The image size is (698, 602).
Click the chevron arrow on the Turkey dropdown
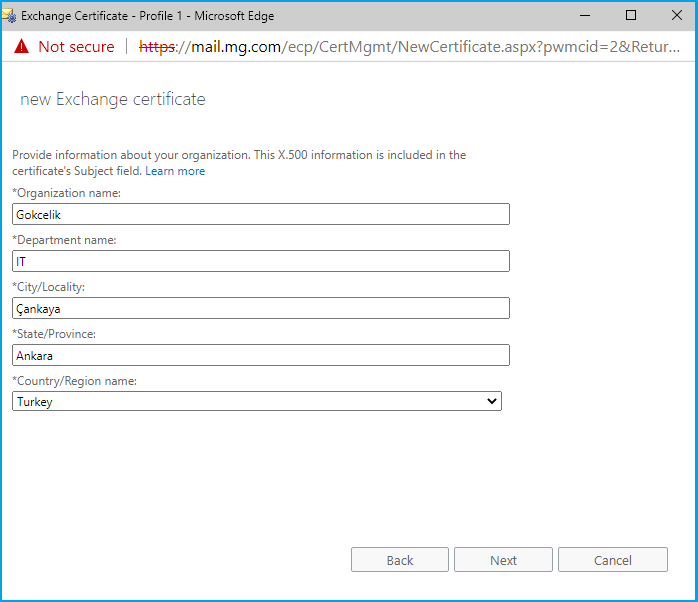tap(490, 401)
